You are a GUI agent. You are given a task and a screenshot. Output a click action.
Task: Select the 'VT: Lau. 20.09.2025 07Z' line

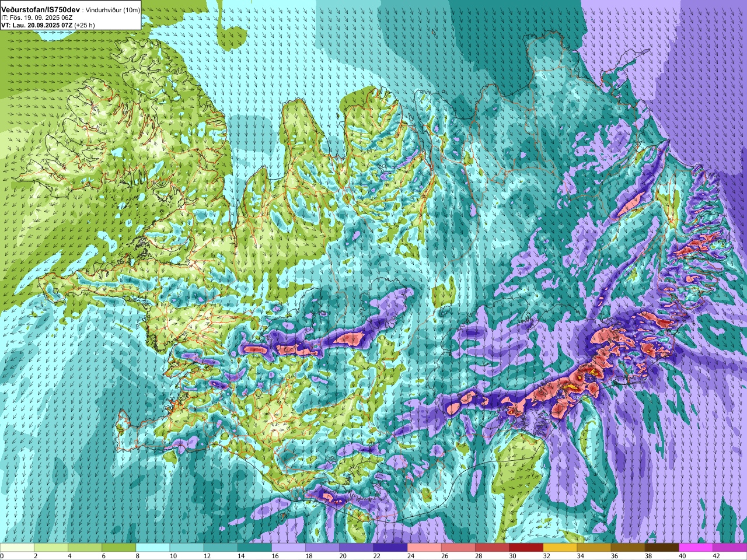[37, 25]
